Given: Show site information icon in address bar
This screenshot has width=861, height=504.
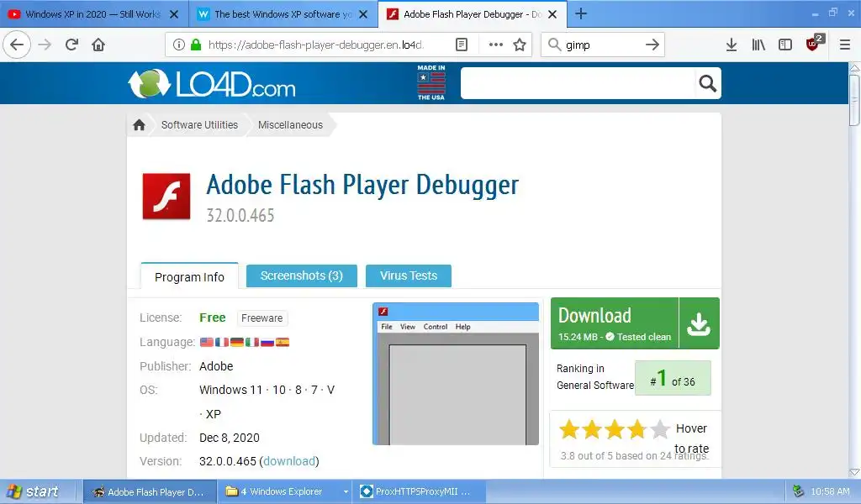Looking at the screenshot, I should 178,45.
